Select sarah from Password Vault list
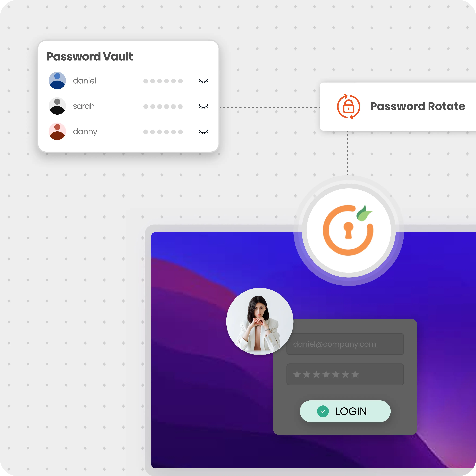 pyautogui.click(x=84, y=106)
